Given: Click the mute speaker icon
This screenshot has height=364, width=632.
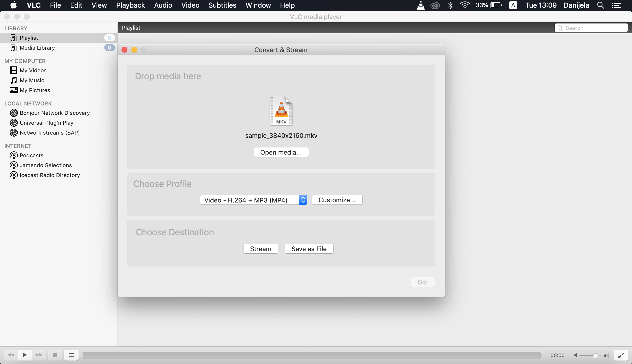Looking at the screenshot, I should point(576,355).
